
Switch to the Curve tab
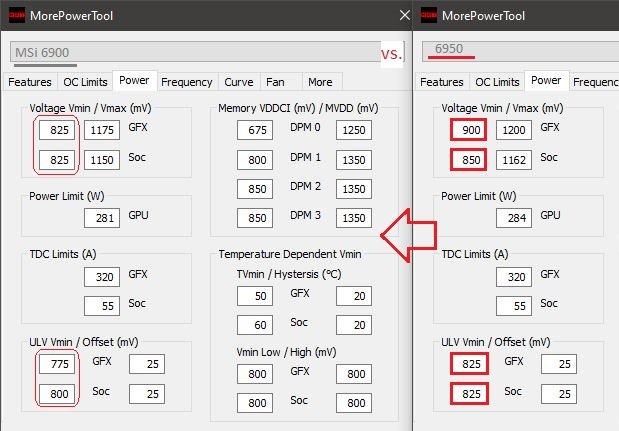pyautogui.click(x=239, y=82)
